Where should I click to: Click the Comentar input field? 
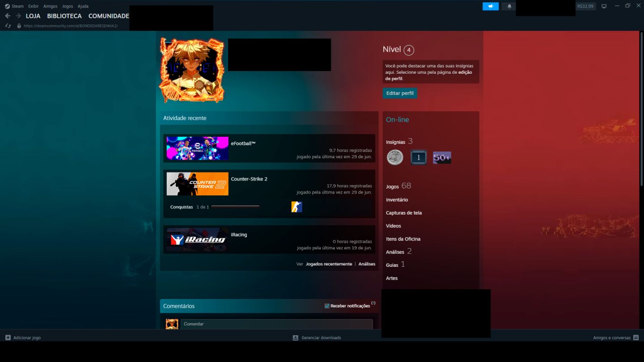click(x=276, y=324)
